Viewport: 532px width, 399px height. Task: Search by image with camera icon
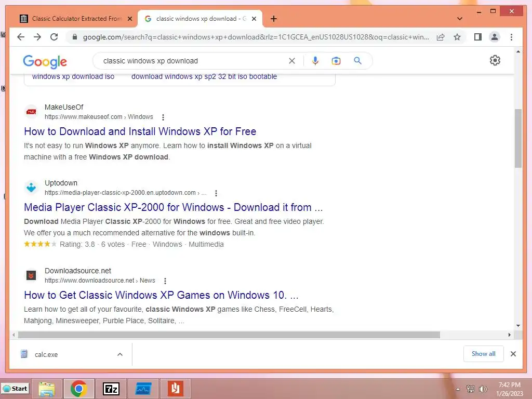(336, 61)
